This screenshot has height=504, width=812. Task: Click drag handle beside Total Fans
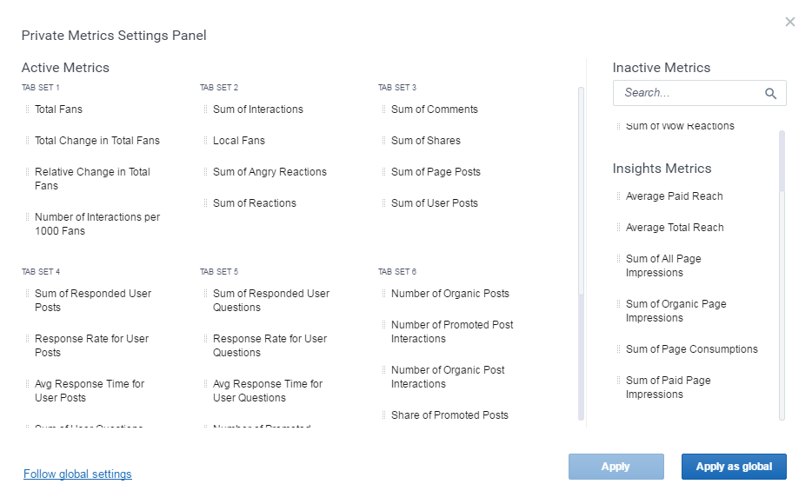(x=27, y=109)
